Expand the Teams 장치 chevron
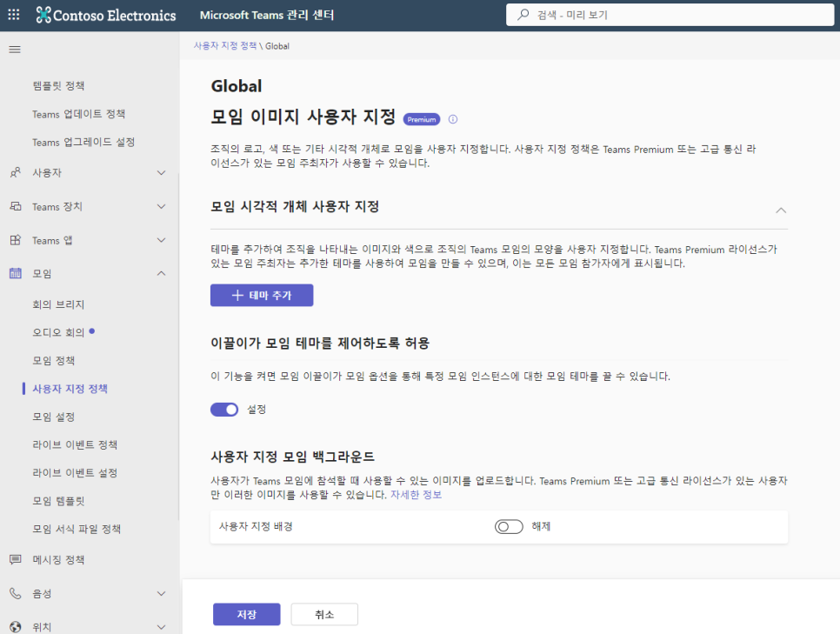Image resolution: width=840 pixels, height=634 pixels. (x=161, y=206)
